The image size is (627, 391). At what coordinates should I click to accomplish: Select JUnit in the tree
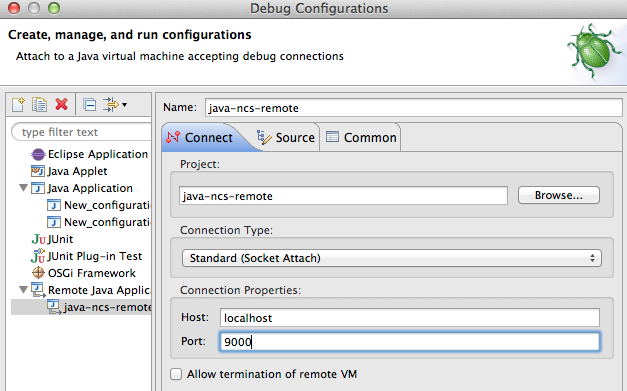tap(60, 239)
